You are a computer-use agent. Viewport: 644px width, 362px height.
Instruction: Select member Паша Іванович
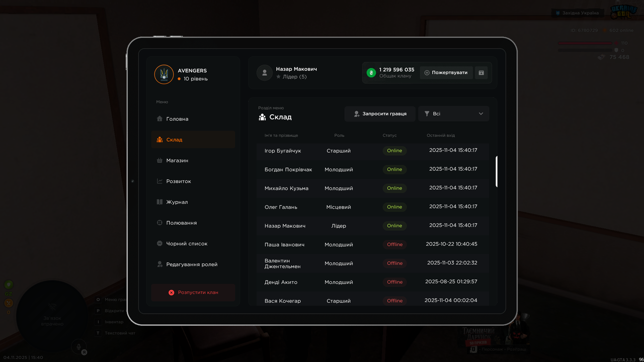coord(372,244)
